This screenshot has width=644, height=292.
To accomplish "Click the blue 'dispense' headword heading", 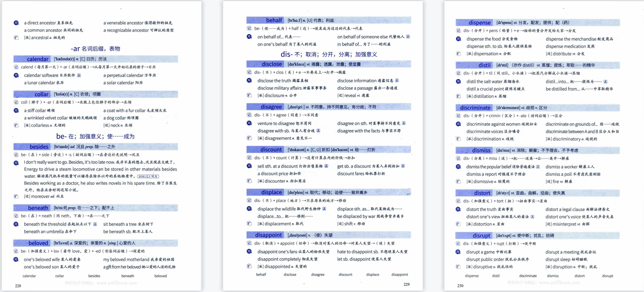I will [479, 22].
